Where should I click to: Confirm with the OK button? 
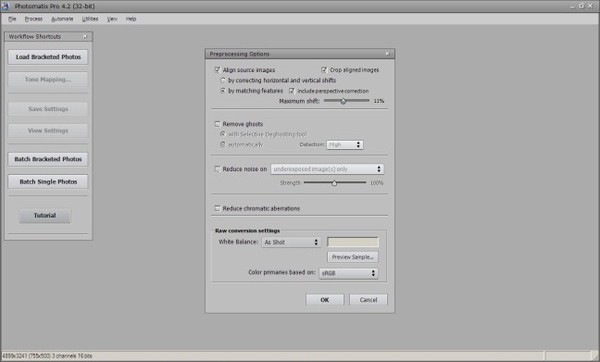(325, 300)
